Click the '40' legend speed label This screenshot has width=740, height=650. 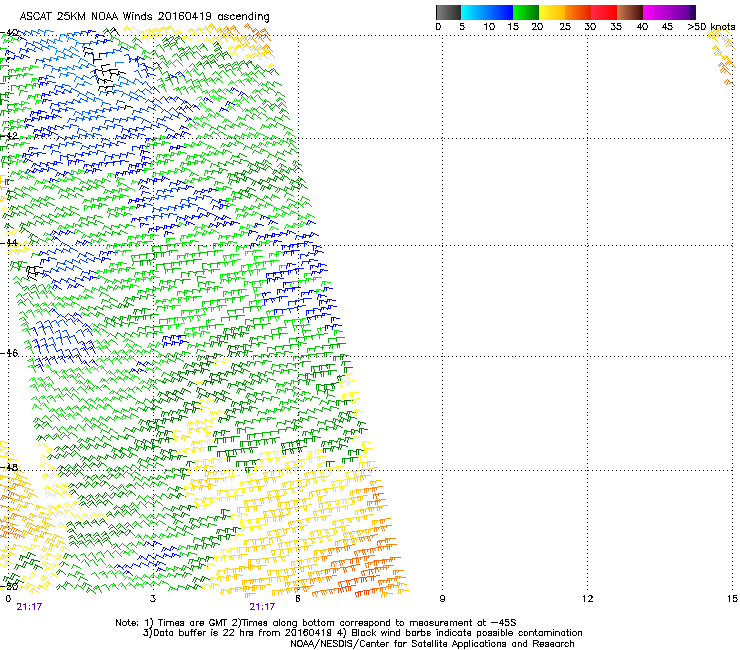[x=642, y=27]
